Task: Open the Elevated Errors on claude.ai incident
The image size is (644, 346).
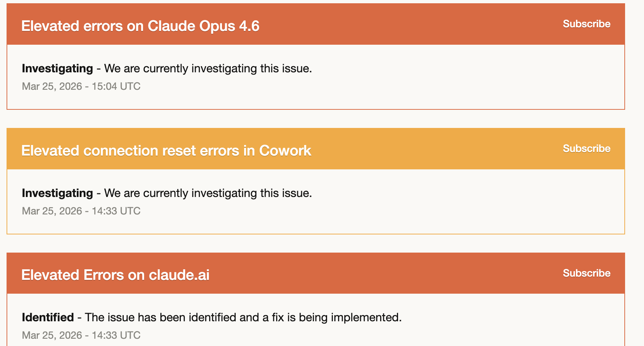Action: point(115,275)
